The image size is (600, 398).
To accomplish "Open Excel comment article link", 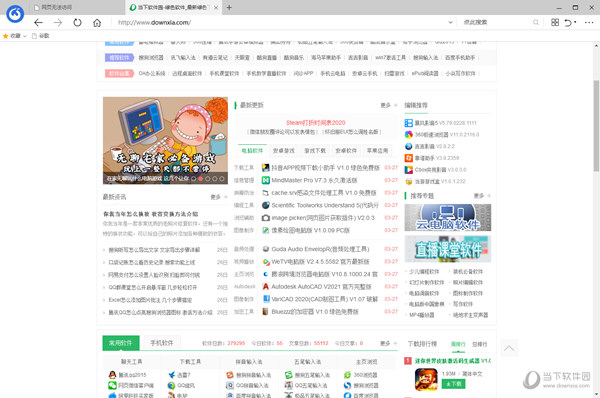I will pyautogui.click(x=150, y=300).
